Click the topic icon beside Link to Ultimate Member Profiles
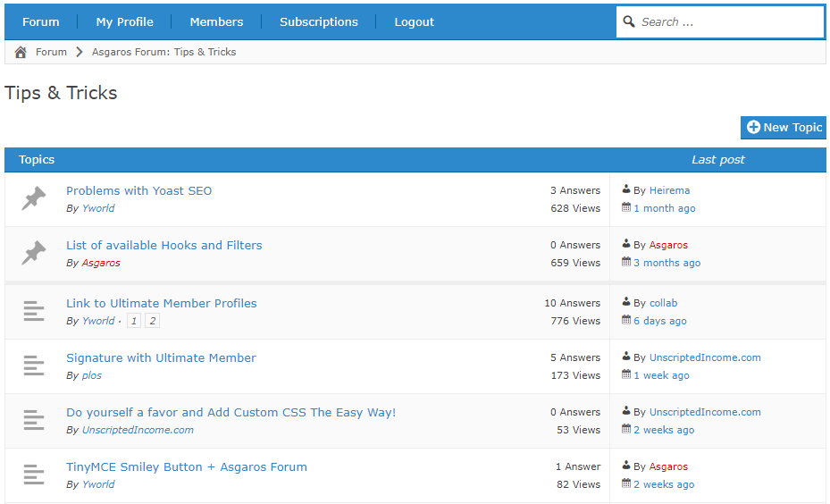The height and width of the screenshot is (504, 830). pos(33,311)
